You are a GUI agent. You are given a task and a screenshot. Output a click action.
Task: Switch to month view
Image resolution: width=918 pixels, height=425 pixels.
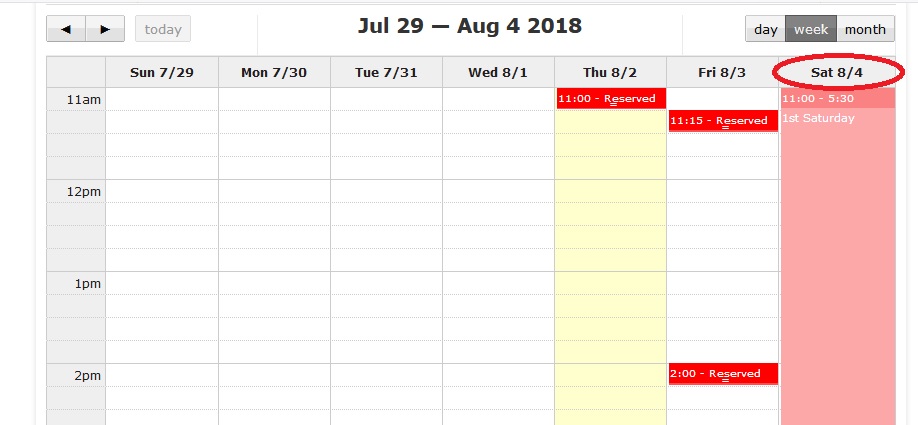pos(865,29)
